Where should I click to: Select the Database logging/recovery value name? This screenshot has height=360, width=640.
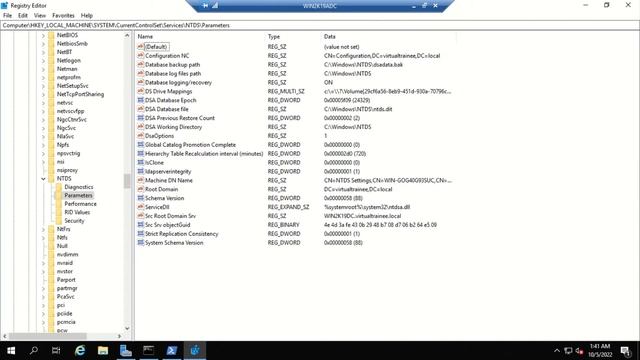178,82
